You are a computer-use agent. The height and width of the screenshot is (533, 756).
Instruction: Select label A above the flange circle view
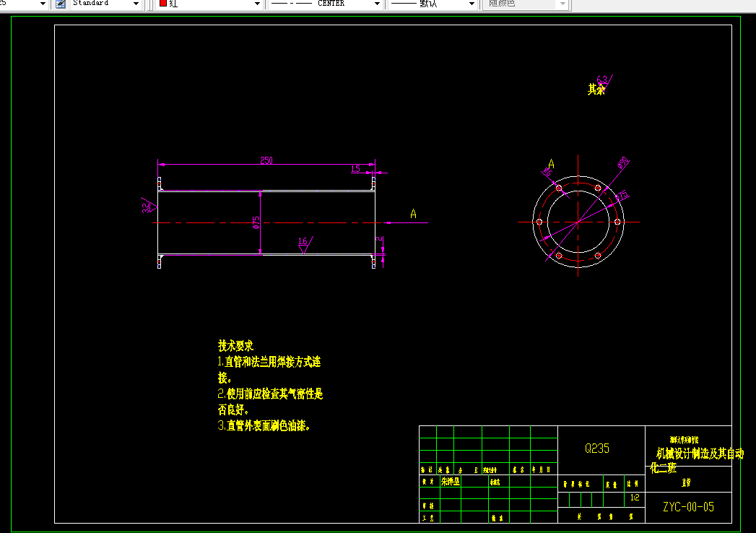551,164
